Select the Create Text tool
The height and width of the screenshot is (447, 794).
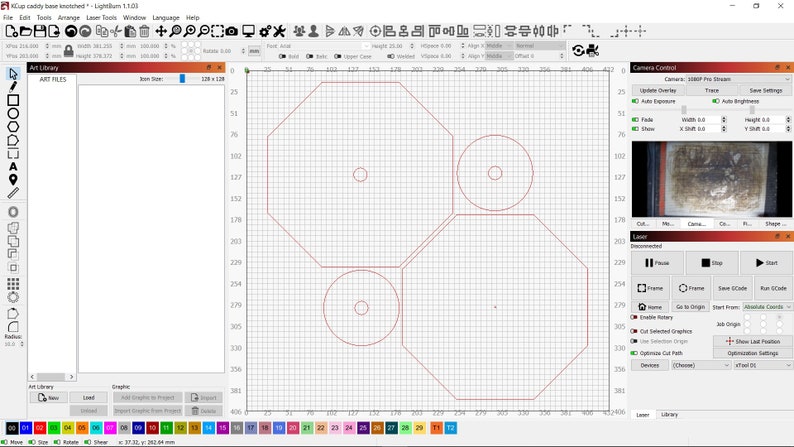pyautogui.click(x=13, y=167)
